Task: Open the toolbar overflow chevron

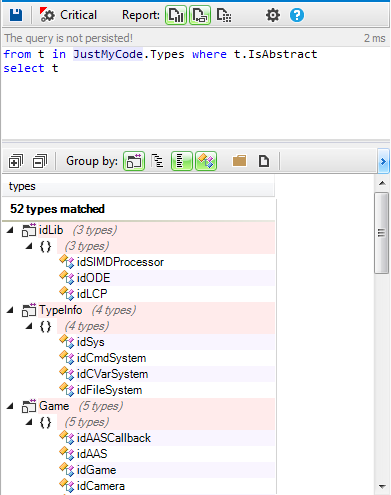Action: [x=383, y=162]
